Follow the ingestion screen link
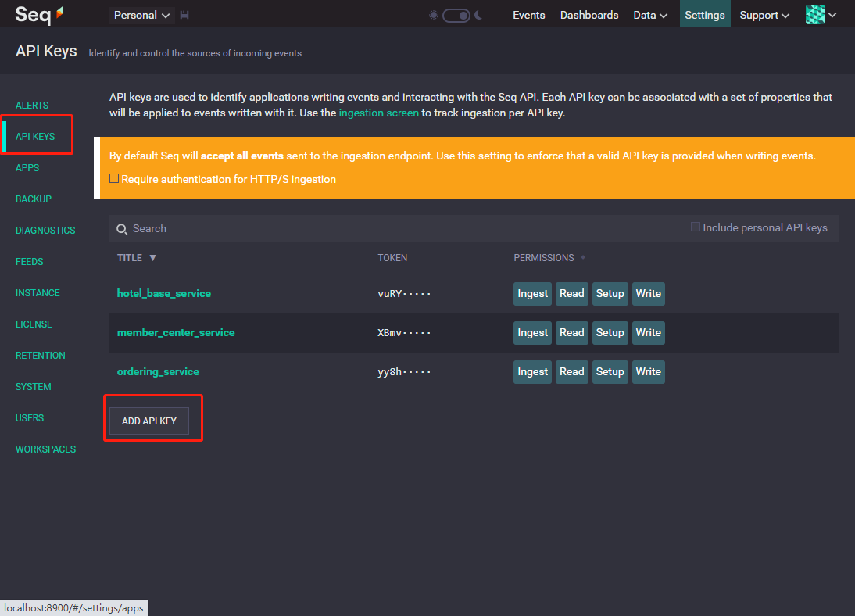Viewport: 855px width, 616px height. [x=378, y=113]
